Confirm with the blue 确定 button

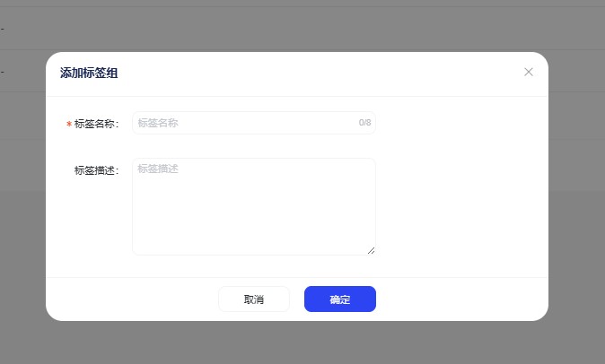[x=339, y=299]
